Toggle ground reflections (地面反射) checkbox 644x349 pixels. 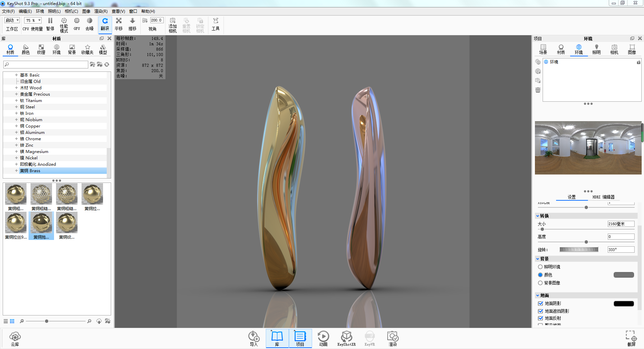[540, 318]
